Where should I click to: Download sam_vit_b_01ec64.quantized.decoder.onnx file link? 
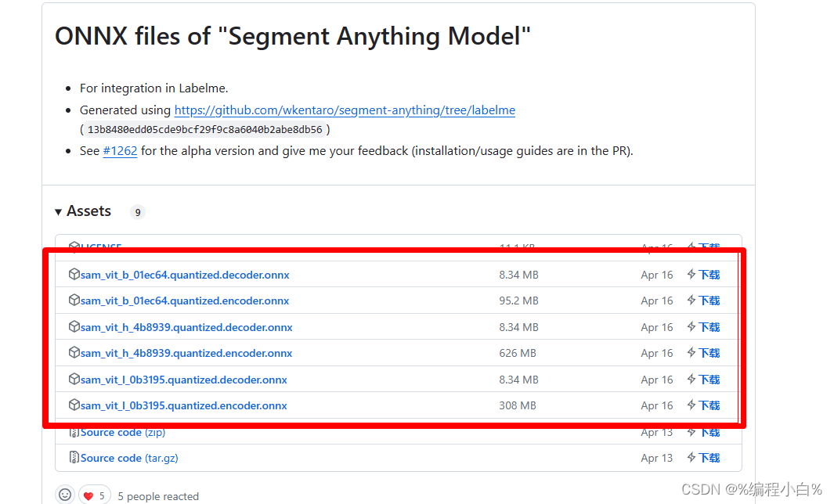[185, 275]
